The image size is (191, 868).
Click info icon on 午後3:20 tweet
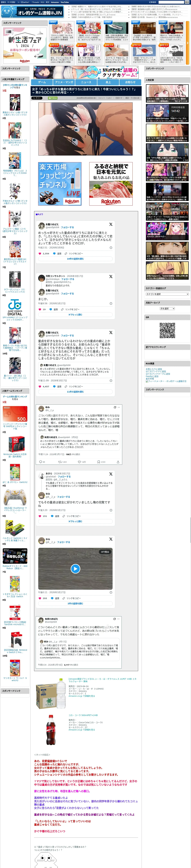pos(111,510)
